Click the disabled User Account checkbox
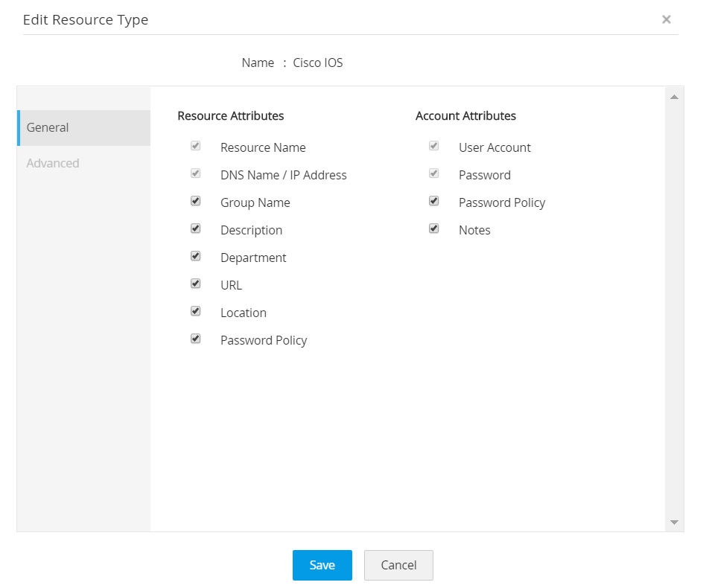Screen dimensions: 703x588 [433, 145]
